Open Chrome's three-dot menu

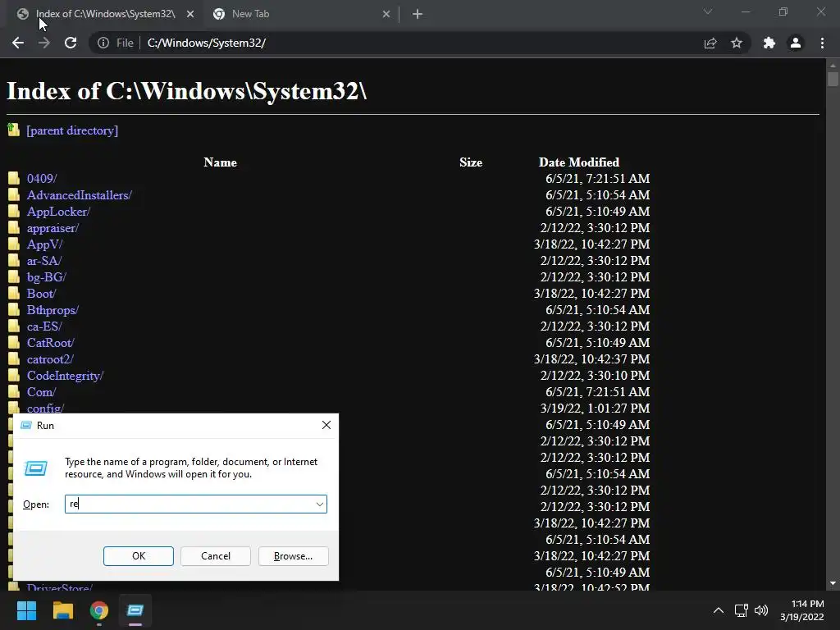pos(822,43)
